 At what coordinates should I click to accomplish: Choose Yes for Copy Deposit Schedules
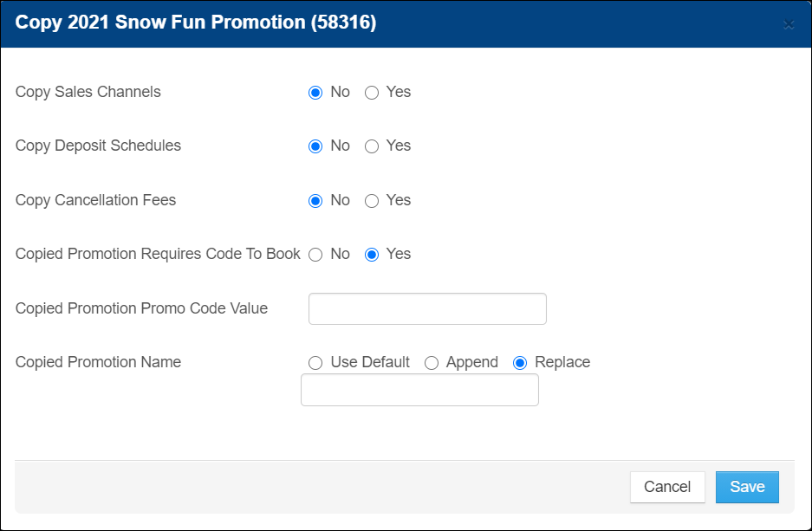pos(372,146)
